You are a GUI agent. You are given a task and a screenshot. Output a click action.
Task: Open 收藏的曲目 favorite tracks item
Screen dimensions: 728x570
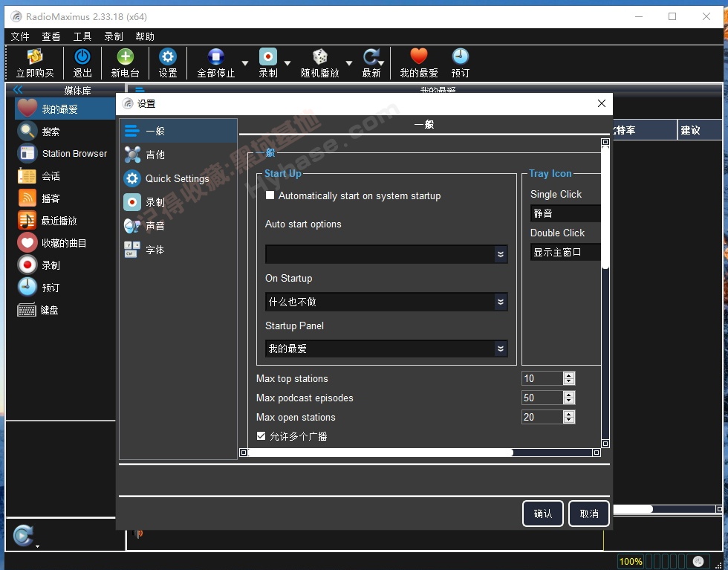tap(51, 243)
